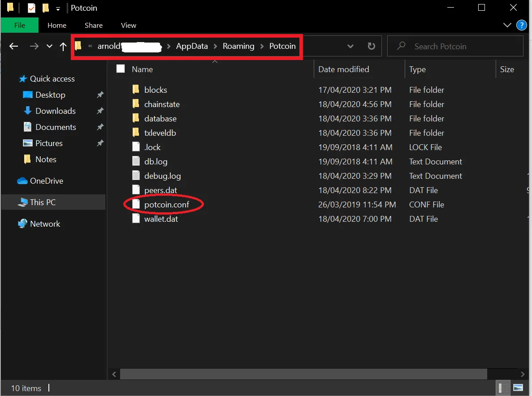Click Roaming in the address breadcrumb
Screen dimensions: 532x396
(238, 46)
